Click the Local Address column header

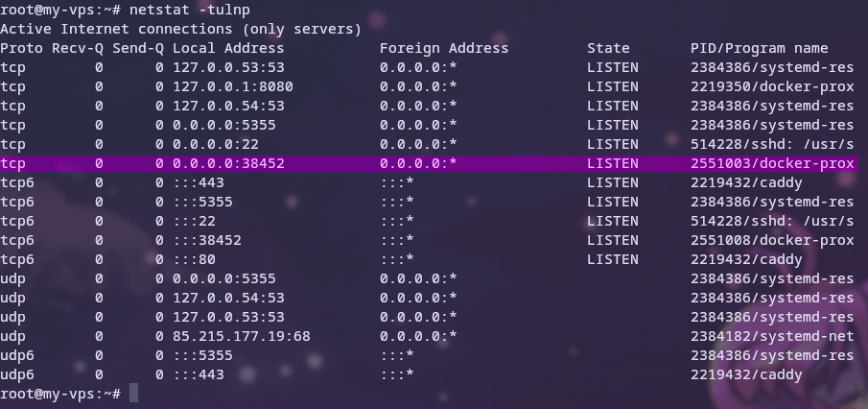pyautogui.click(x=228, y=48)
